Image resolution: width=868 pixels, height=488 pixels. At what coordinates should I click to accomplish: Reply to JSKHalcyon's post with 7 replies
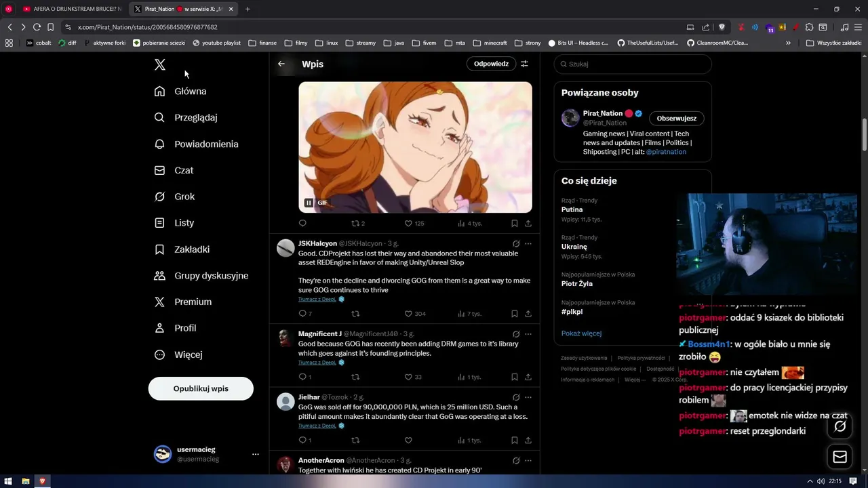305,314
